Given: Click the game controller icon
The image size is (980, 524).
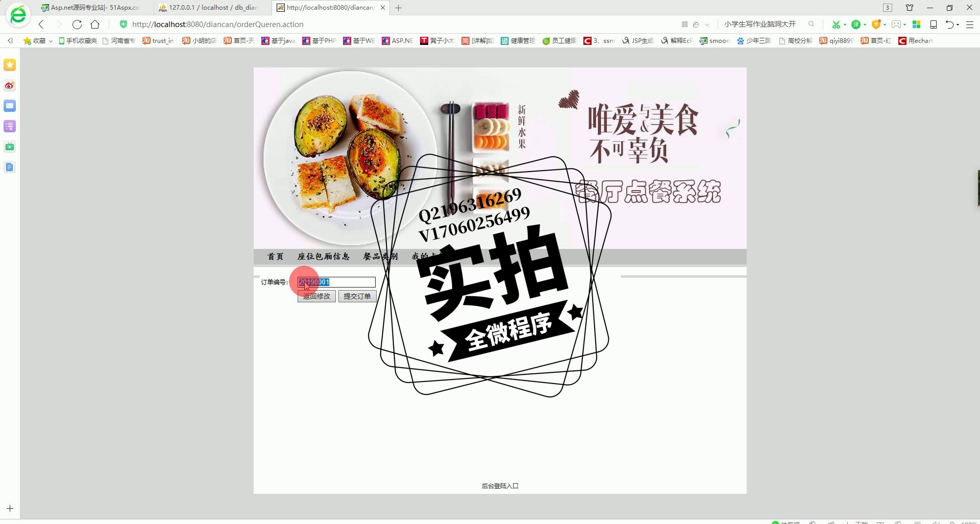Looking at the screenshot, I should [x=896, y=24].
